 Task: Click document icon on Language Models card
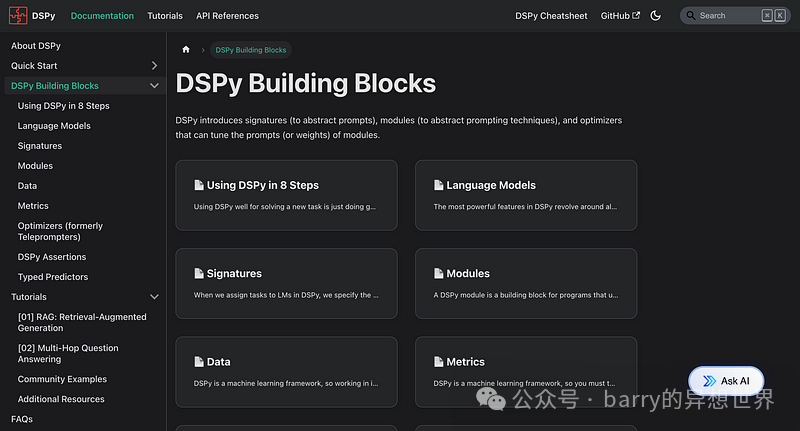pos(438,185)
